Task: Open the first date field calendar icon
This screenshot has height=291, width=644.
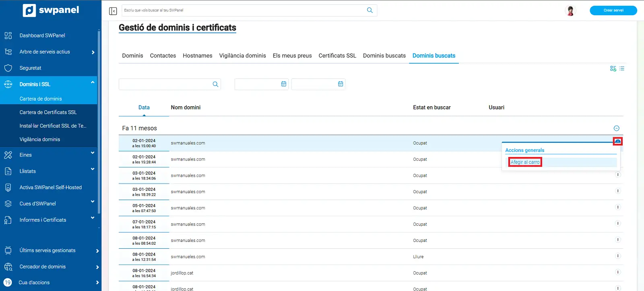Action: [x=284, y=84]
